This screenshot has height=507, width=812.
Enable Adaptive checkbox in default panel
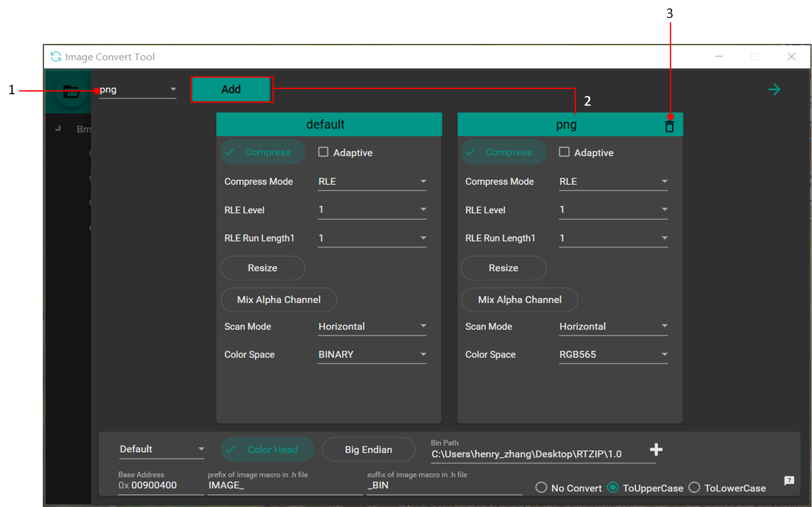click(x=323, y=152)
